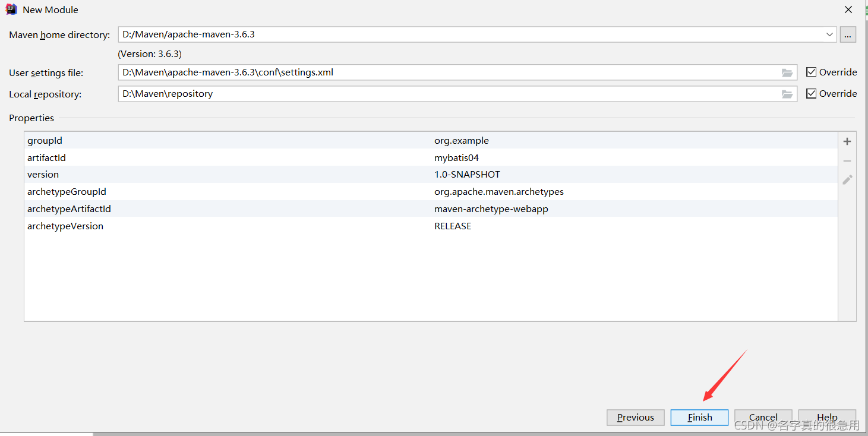The width and height of the screenshot is (868, 436).
Task: Close the New Module dialog
Action: pos(848,10)
